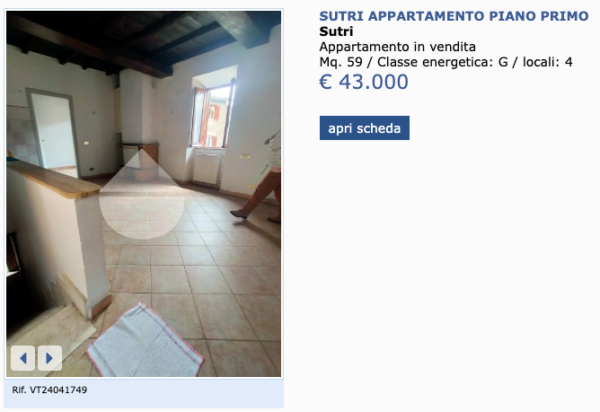Click the translucent view-direction cone overlay
The image size is (600, 412).
click(x=142, y=195)
